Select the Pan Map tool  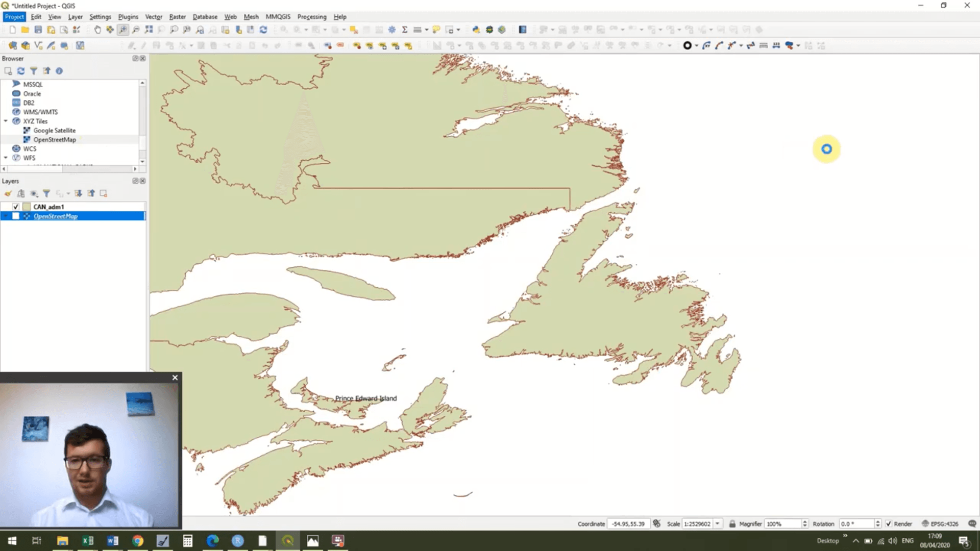97,30
